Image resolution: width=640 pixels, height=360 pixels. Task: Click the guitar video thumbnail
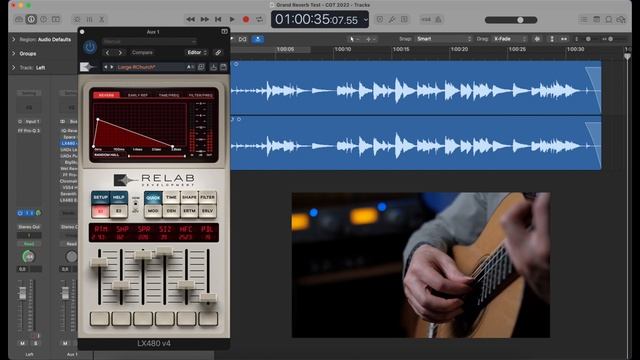point(421,265)
